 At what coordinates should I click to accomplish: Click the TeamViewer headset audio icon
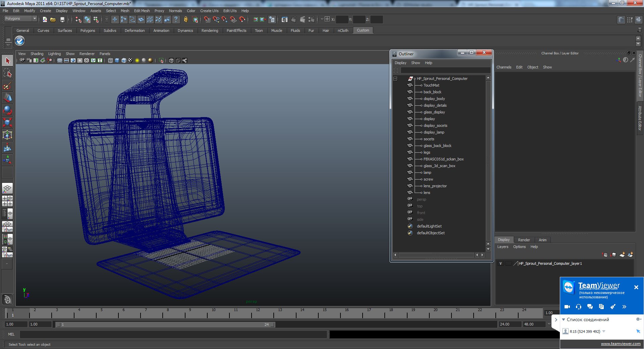coord(579,307)
